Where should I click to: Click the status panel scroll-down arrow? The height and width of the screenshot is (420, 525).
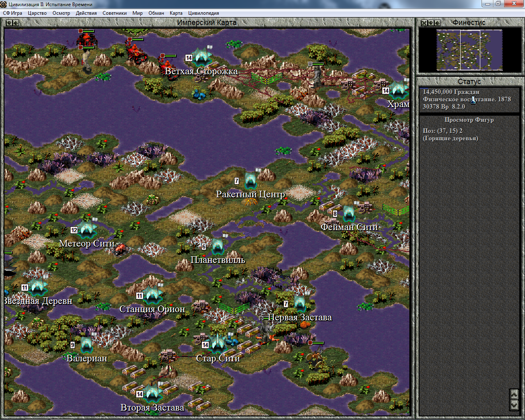point(514,405)
